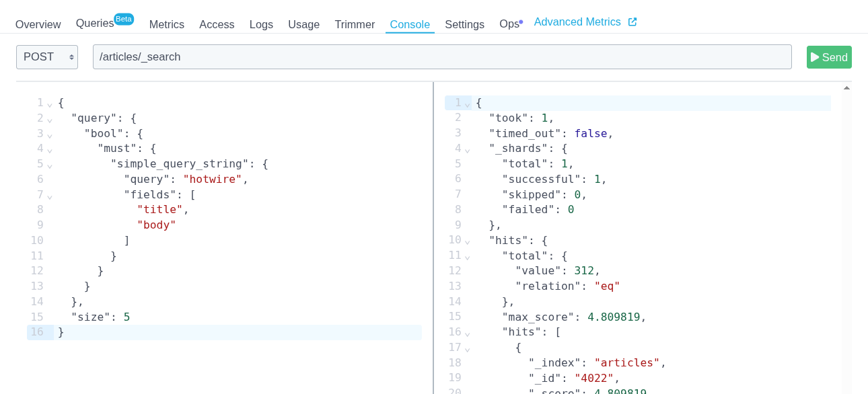Follow the Advanced Metrics link

(577, 22)
